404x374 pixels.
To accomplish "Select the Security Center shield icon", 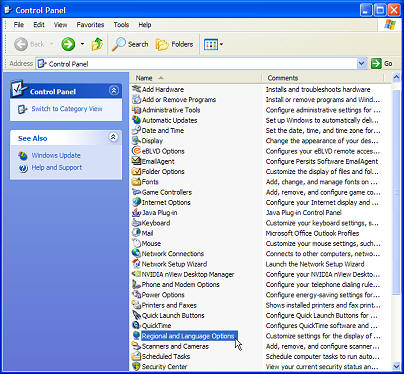I will pos(136,366).
